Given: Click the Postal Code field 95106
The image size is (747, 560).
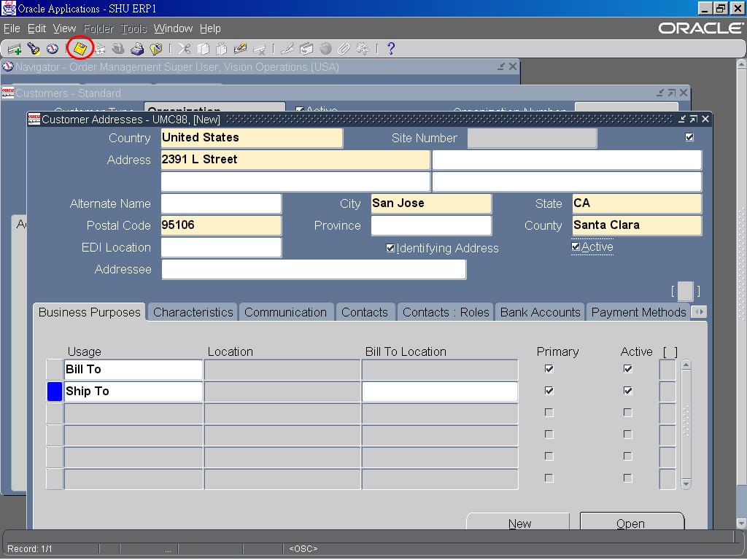Looking at the screenshot, I should tap(221, 225).
